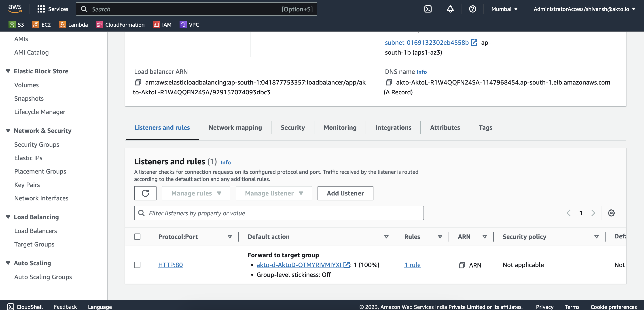Select the HTTP:80 listener row checkbox
Screen dimensions: 644x310
point(137,265)
